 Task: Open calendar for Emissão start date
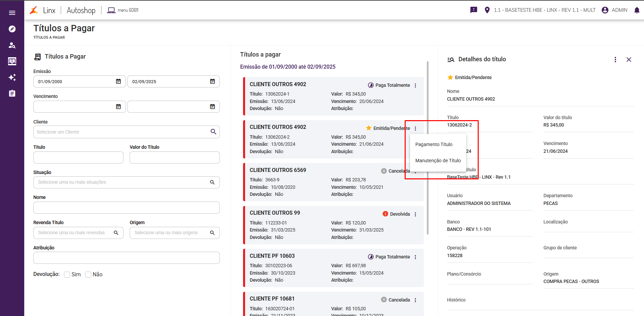[x=118, y=81]
